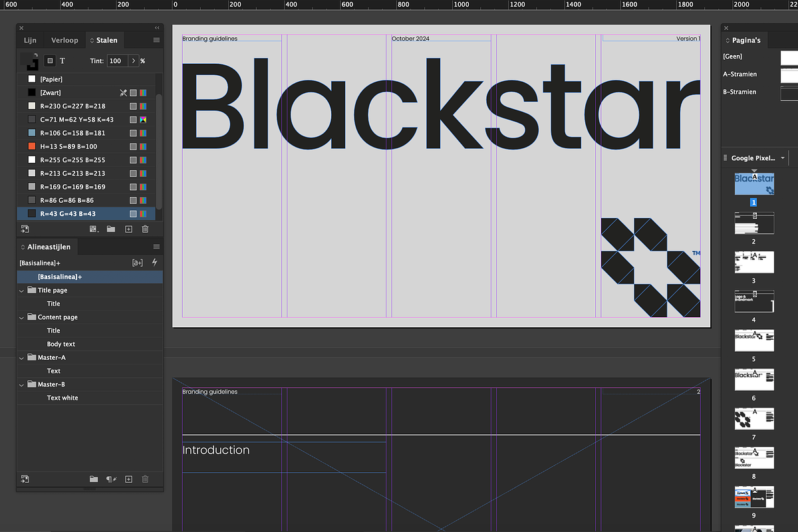Click the CMYK mode icon on C=71 row
798x532 pixels.
pyautogui.click(x=142, y=120)
